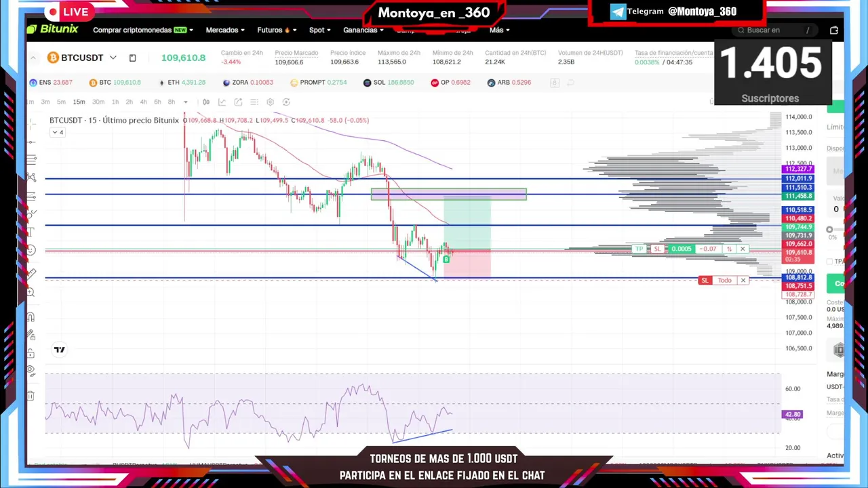Switch chart to 30m timeframe
868x488 pixels.
pyautogui.click(x=98, y=102)
